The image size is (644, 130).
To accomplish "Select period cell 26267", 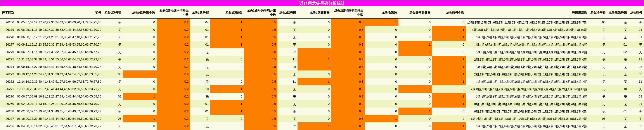I will coord(10,119).
